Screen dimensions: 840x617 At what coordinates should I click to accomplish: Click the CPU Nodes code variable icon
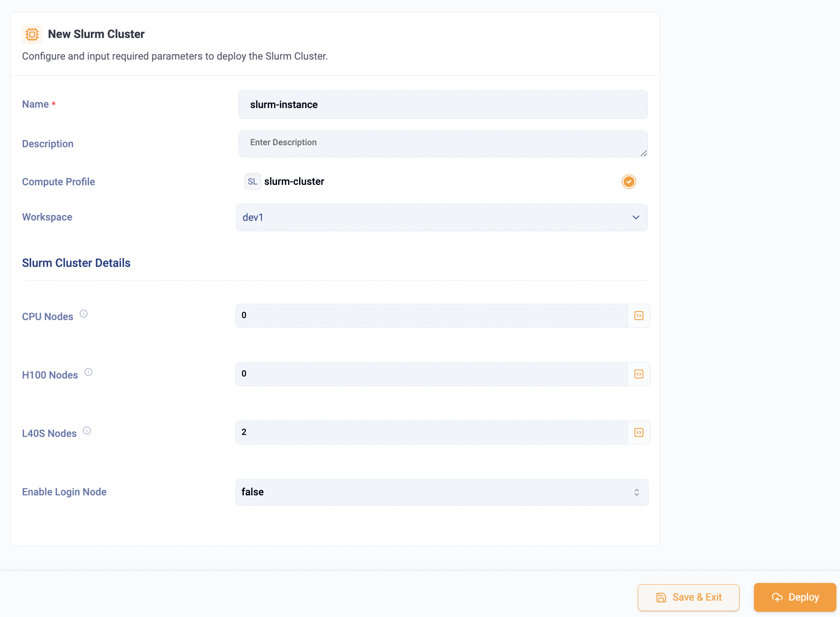tap(639, 316)
